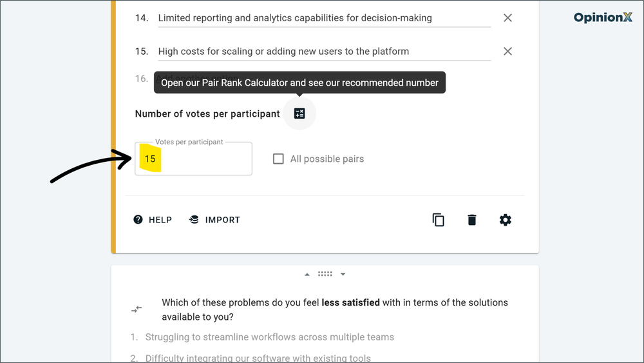Click the trash icon to delete question
Viewport: 644px width, 363px height.
472,220
